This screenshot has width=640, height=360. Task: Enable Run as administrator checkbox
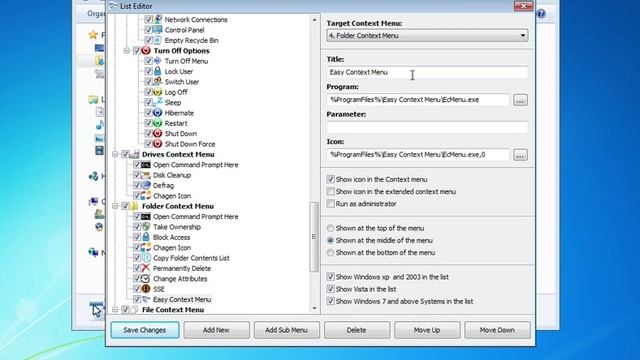point(331,204)
